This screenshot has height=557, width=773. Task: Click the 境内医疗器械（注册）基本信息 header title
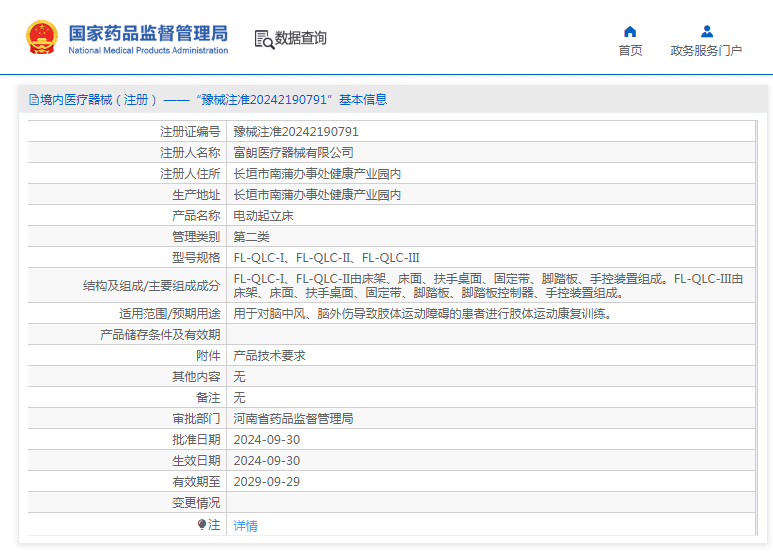pyautogui.click(x=213, y=100)
